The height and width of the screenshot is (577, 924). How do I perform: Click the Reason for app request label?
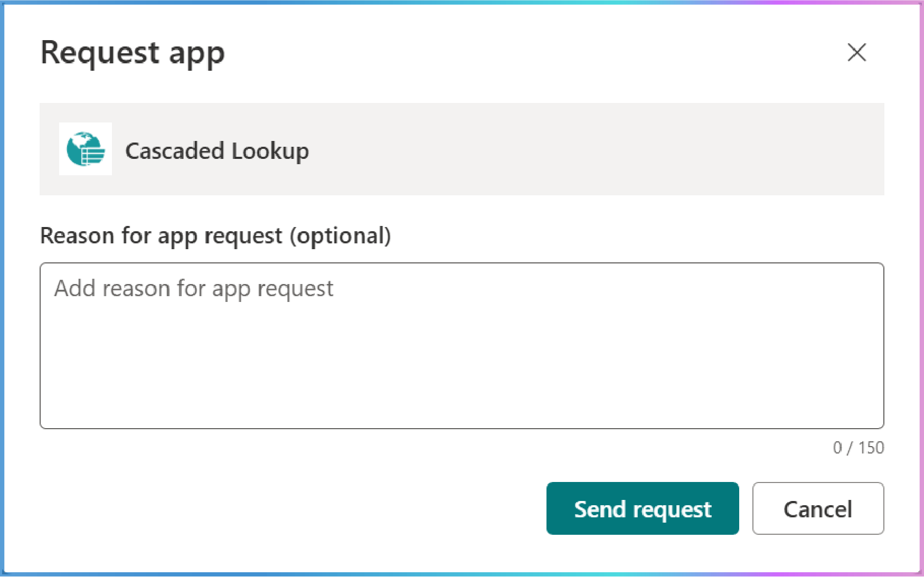point(215,236)
